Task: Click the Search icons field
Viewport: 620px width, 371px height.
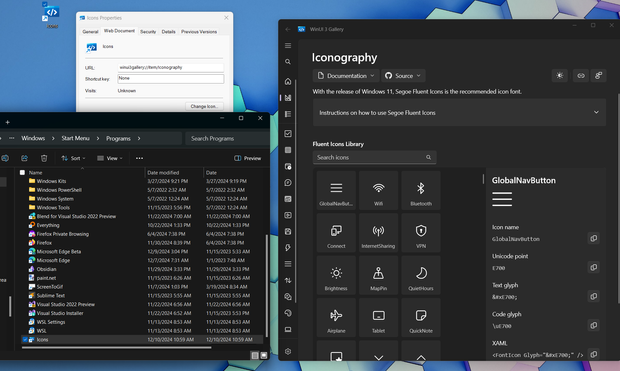Action: click(x=374, y=157)
